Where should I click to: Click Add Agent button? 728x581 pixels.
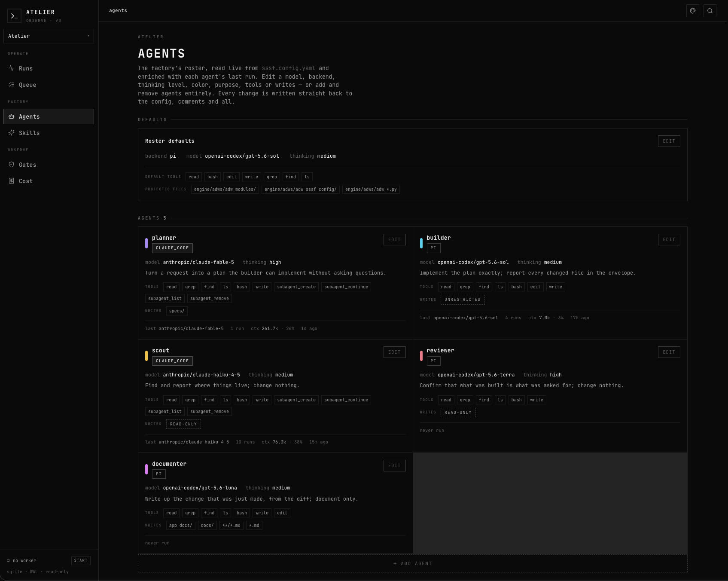pos(412,563)
